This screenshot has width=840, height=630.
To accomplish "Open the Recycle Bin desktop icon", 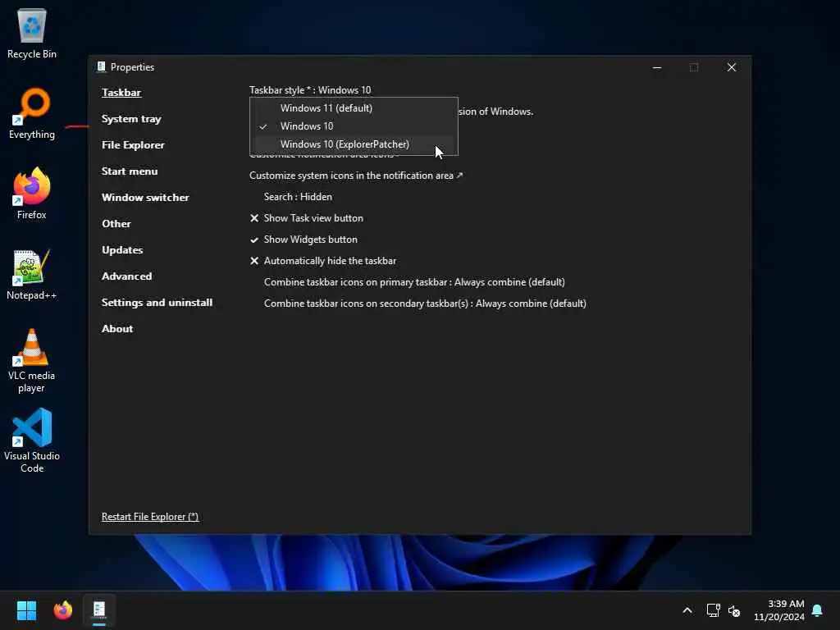I will [x=32, y=34].
